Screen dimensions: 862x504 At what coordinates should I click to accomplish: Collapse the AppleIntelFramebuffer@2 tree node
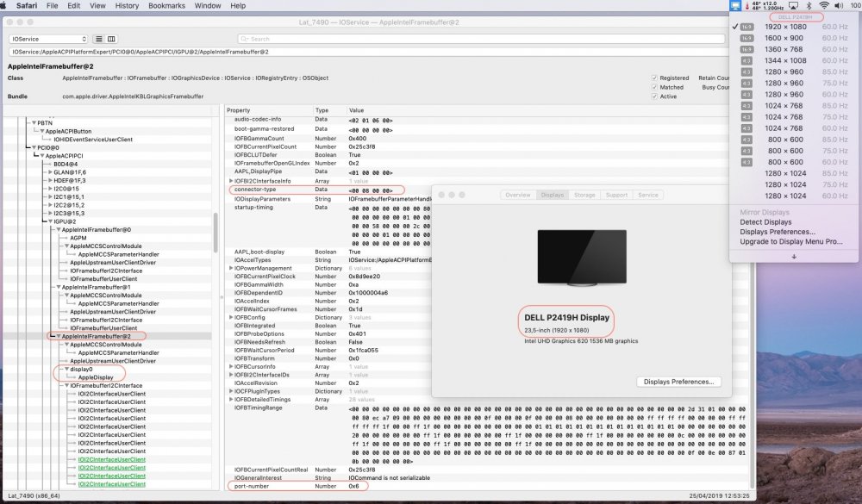tap(57, 333)
